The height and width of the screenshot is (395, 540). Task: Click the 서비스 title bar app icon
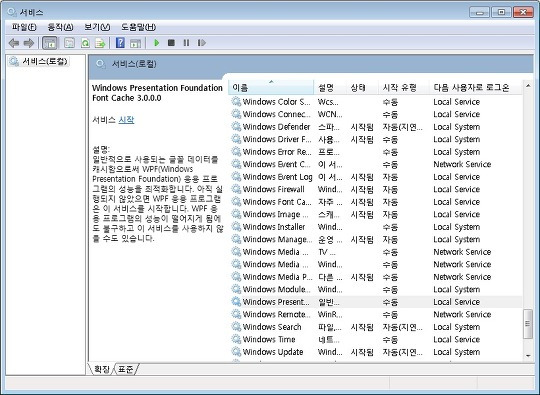[x=12, y=12]
